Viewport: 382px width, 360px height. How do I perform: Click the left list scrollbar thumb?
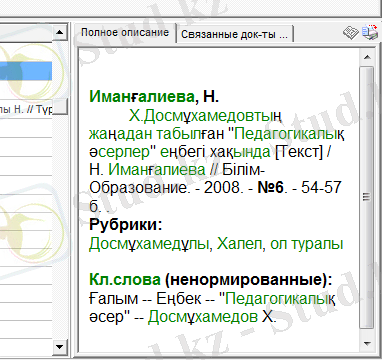(60, 107)
